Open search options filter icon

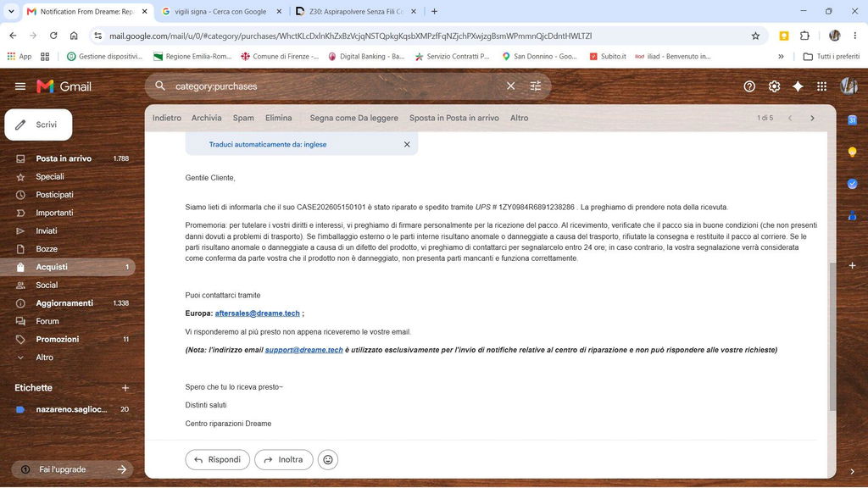click(x=536, y=86)
